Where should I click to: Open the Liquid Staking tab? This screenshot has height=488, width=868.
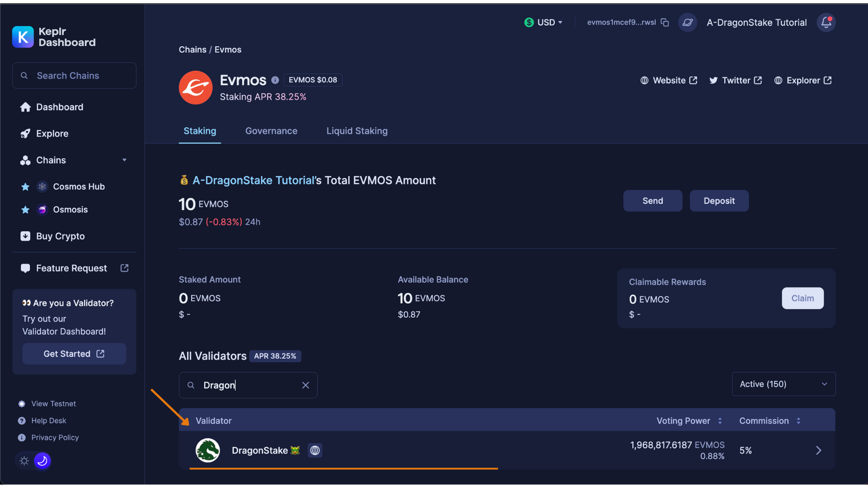coord(357,131)
